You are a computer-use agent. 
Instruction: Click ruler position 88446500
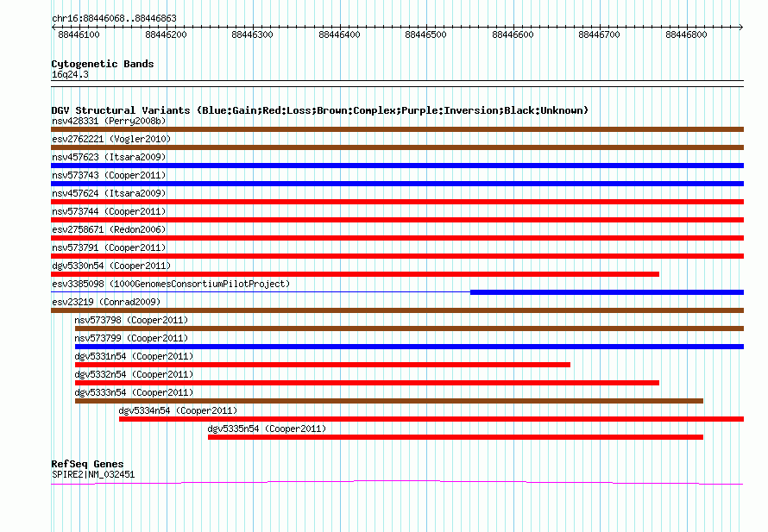click(426, 34)
